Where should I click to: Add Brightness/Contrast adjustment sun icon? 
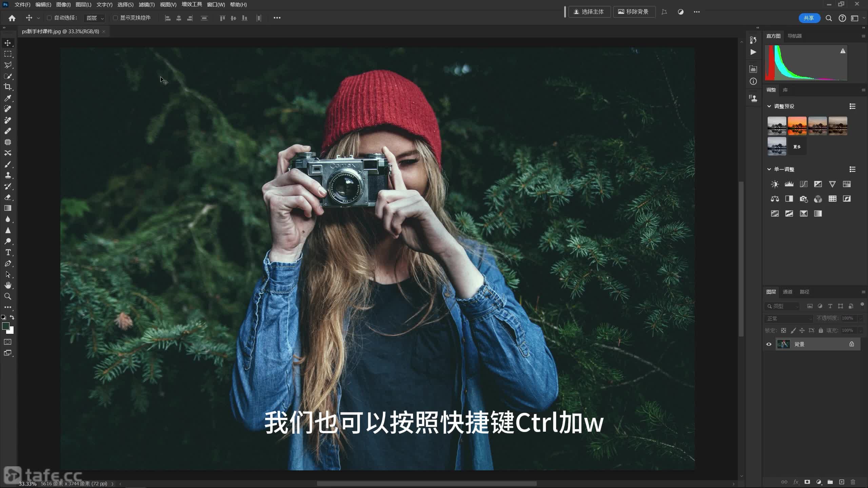point(775,184)
